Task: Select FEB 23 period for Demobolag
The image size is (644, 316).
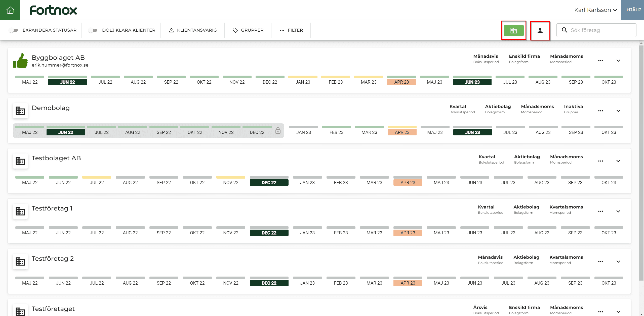Action: pos(336,132)
